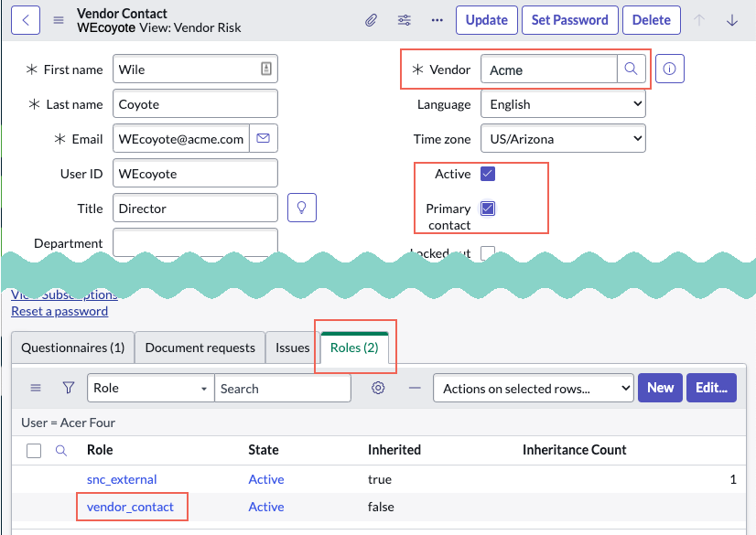The width and height of the screenshot is (756, 535).
Task: Open the snc_external role link
Action: pos(122,479)
